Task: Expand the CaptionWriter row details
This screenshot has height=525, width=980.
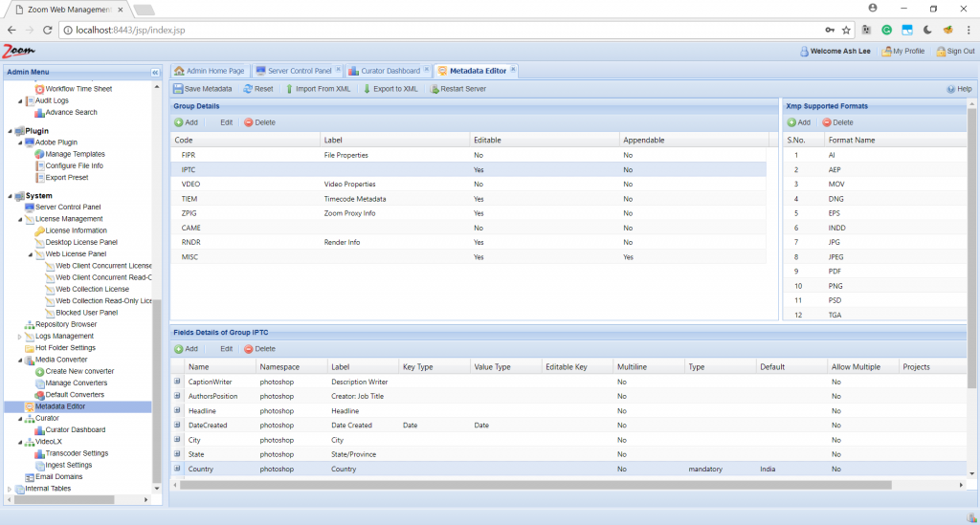Action: tap(177, 382)
